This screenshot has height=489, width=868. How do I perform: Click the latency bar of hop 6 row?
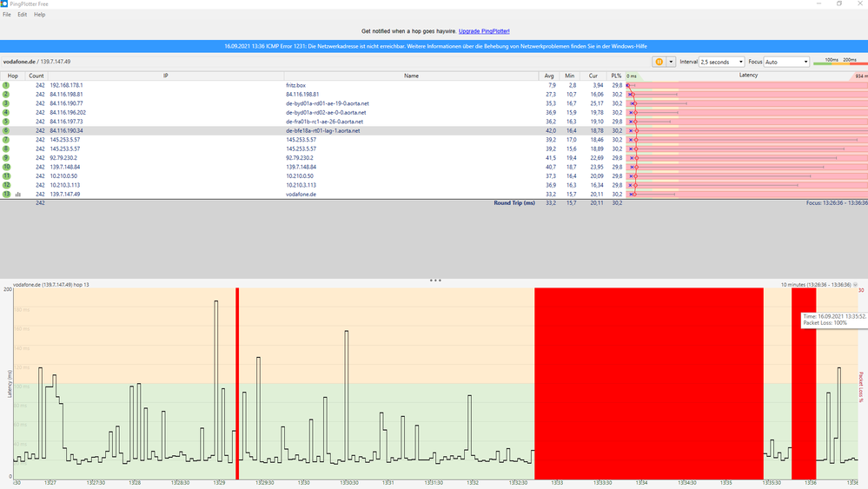(x=746, y=130)
